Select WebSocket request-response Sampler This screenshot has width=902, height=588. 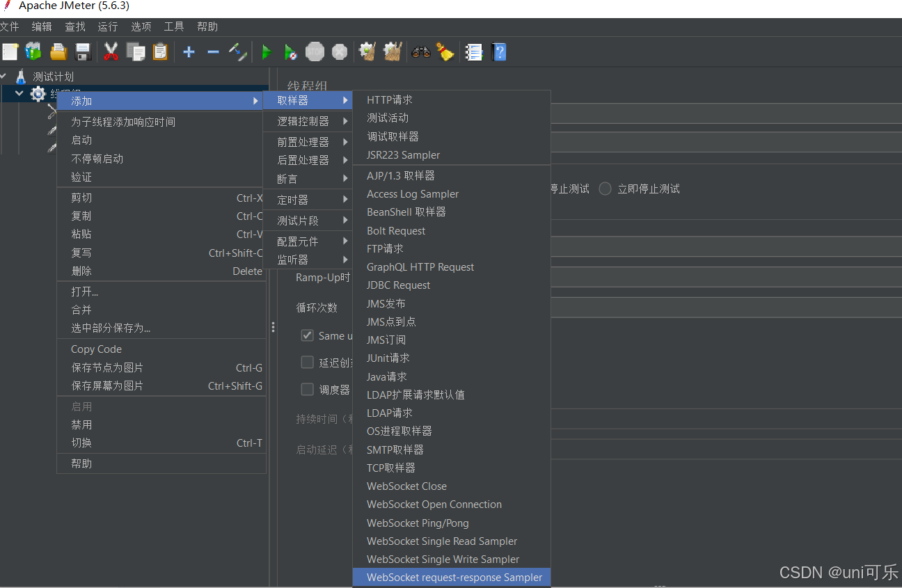[x=452, y=578]
